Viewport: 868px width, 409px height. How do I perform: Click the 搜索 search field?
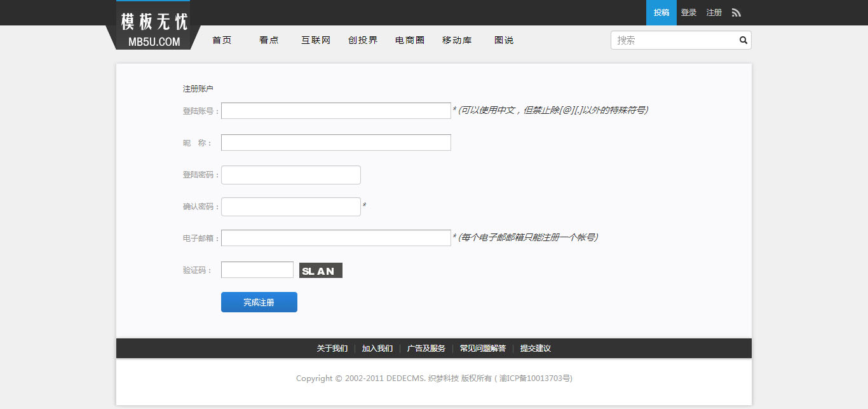click(674, 40)
